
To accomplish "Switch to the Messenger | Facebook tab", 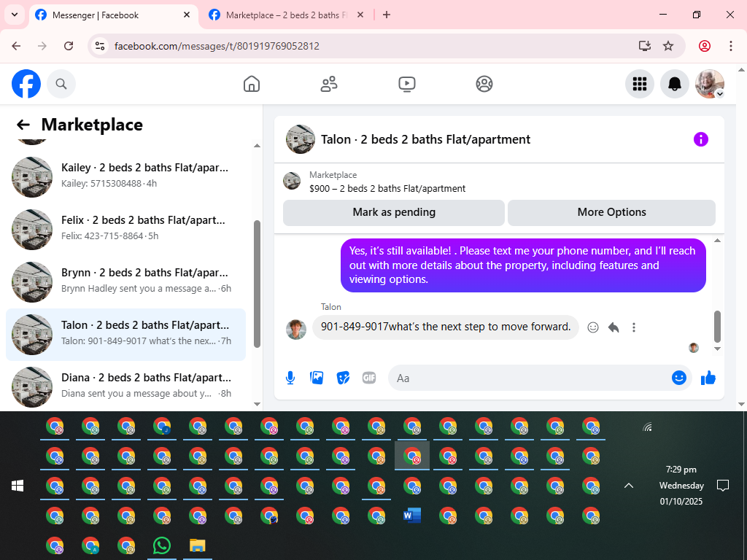I will tap(113, 15).
